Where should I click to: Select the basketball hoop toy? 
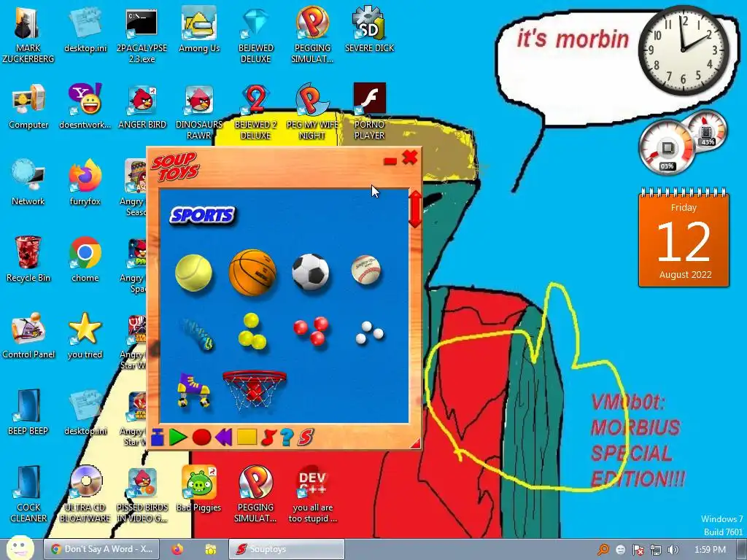(x=255, y=391)
